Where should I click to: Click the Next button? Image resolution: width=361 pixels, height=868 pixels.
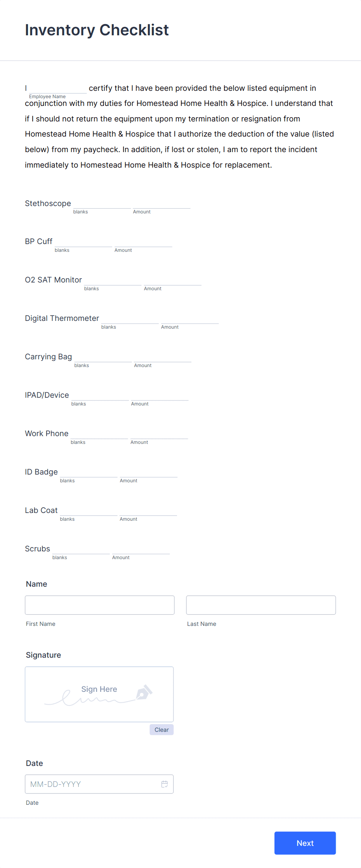pos(305,843)
